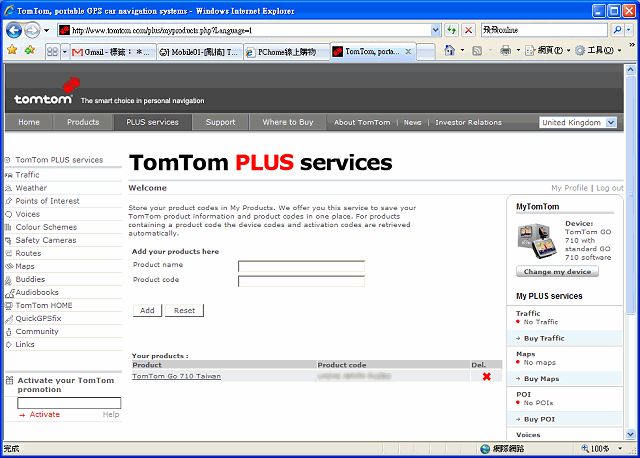The height and width of the screenshot is (458, 640).
Task: Click the Points of Interest sidebar icon
Action: pos(9,201)
